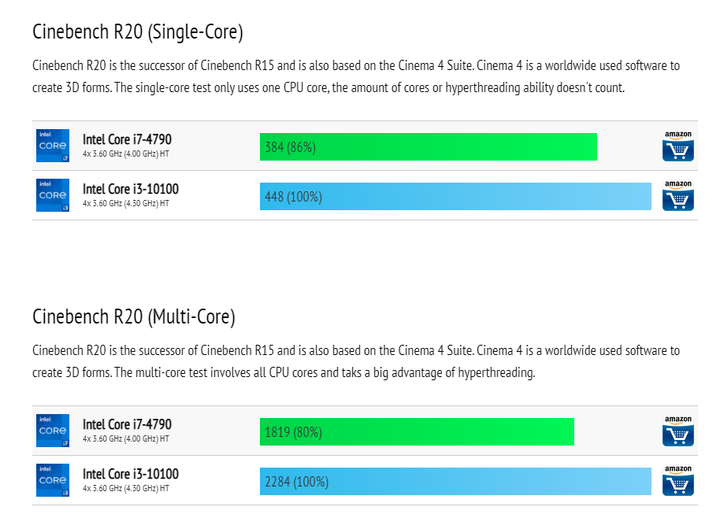Viewport: 720px width, 529px height.
Task: Open Amazon cart for i3-10100 in Single-Core results
Action: tap(678, 196)
